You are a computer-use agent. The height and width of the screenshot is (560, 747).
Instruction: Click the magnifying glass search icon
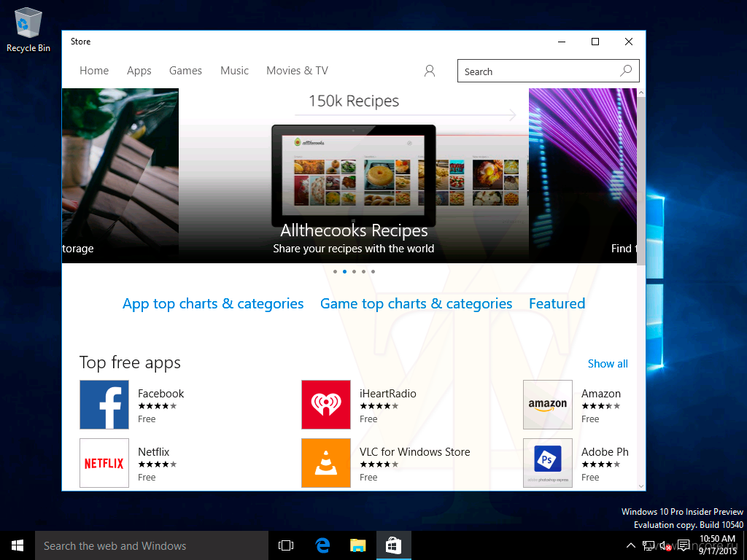[x=625, y=71]
